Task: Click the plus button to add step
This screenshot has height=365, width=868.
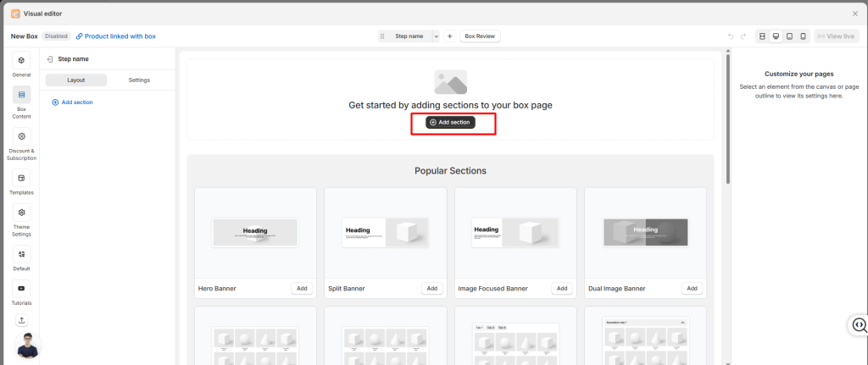Action: (x=449, y=36)
